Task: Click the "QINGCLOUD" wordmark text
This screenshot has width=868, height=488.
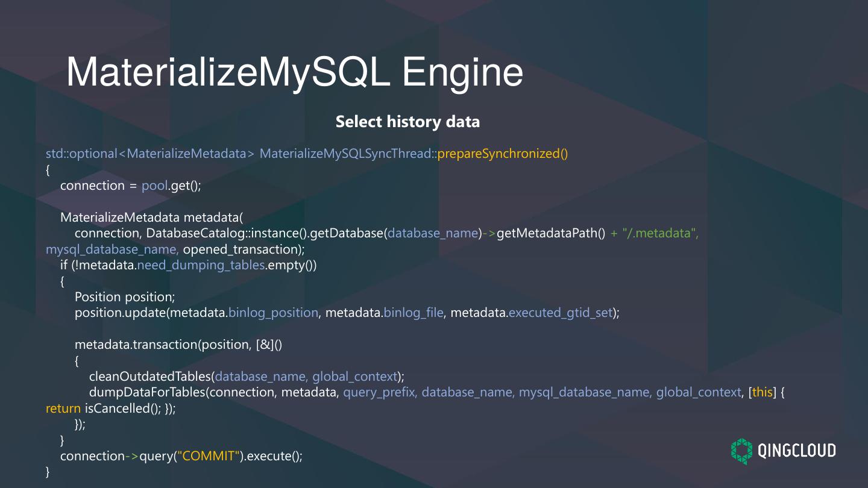Action: click(x=797, y=451)
